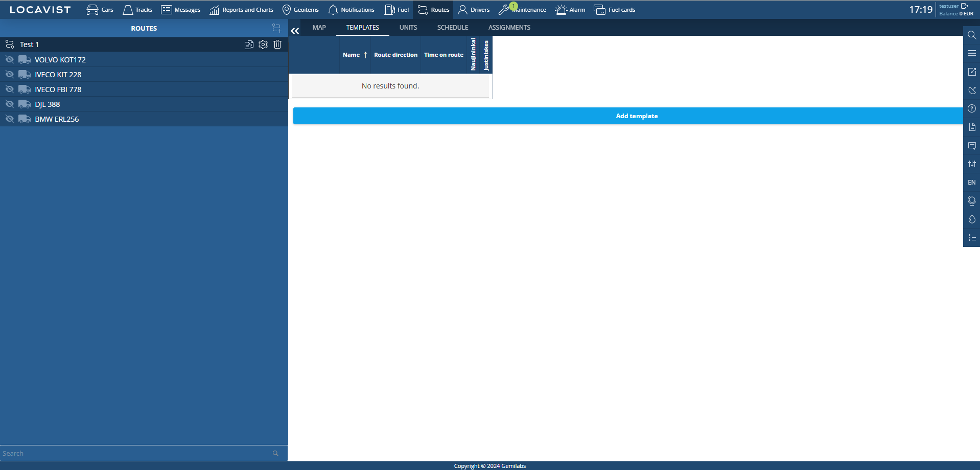Copy the Test 1 route
The image size is (980, 470).
(249, 44)
